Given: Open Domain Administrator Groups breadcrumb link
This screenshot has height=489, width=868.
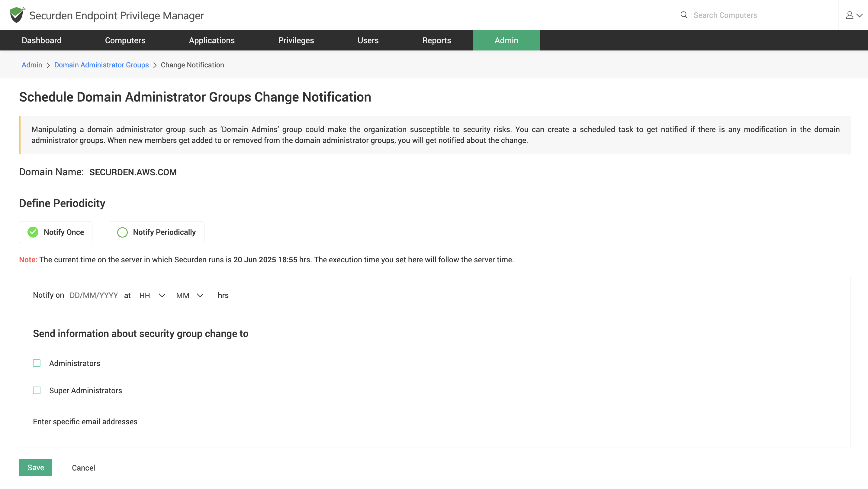Looking at the screenshot, I should 101,65.
